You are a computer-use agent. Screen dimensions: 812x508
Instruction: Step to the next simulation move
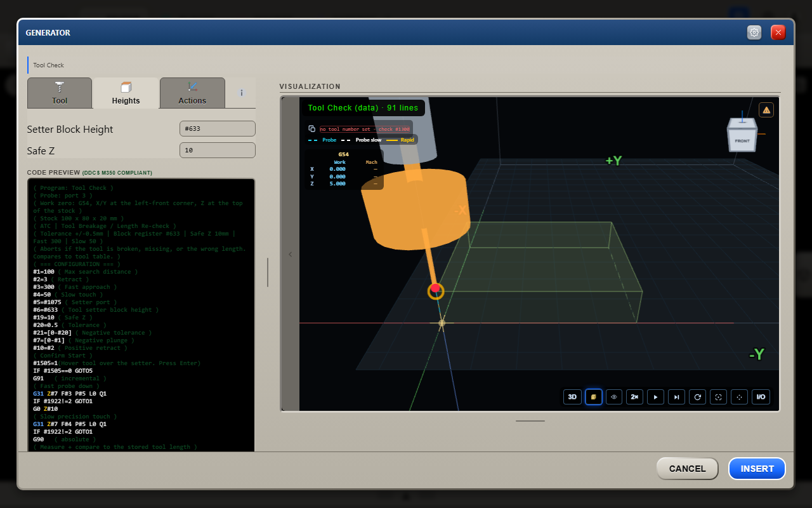677,397
